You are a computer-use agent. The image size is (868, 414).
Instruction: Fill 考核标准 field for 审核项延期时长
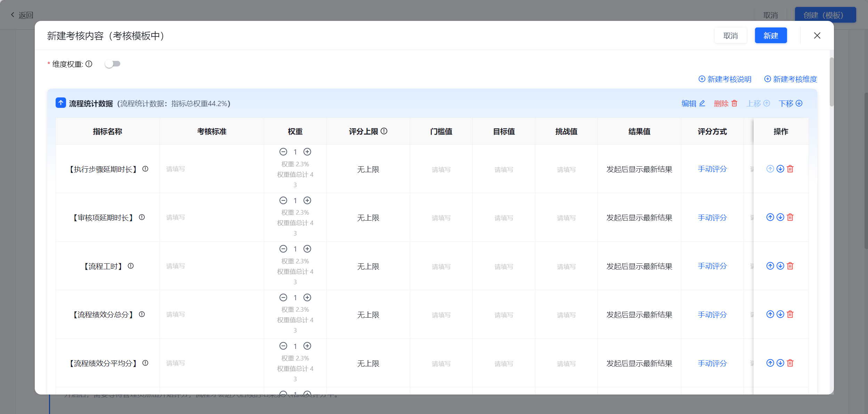point(212,217)
